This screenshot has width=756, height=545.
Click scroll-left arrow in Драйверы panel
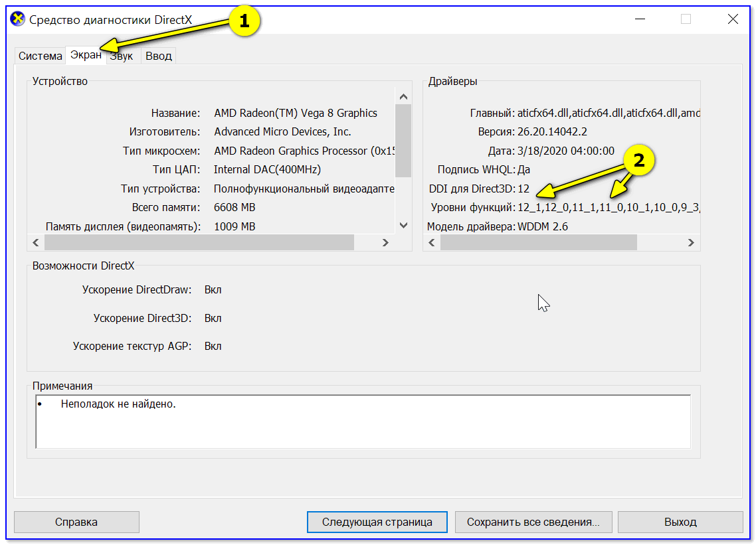(432, 243)
